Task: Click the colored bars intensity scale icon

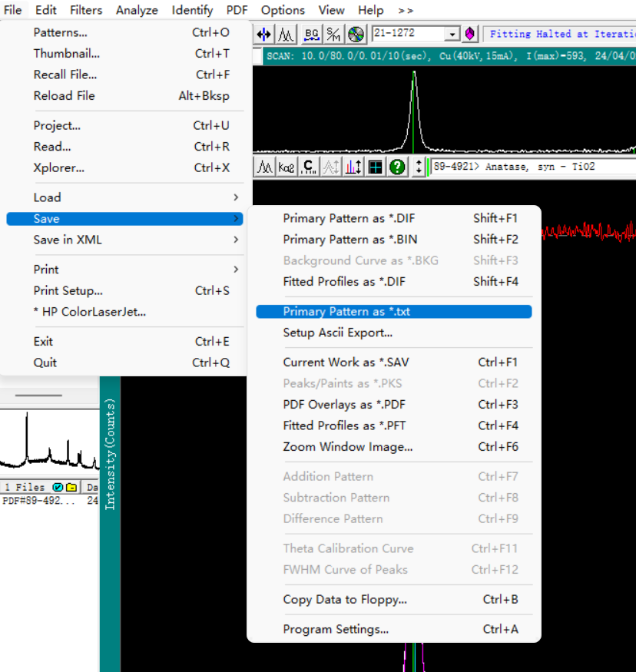Action: pos(353,167)
